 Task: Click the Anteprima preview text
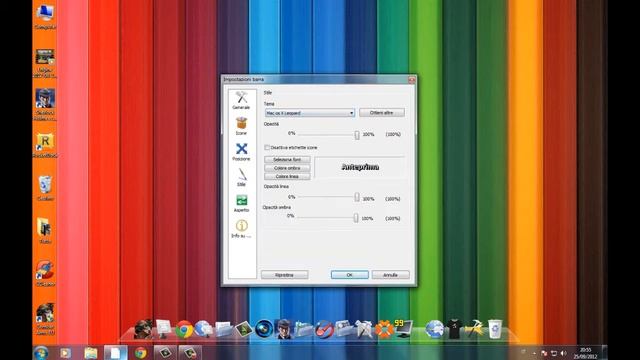[x=360, y=167]
